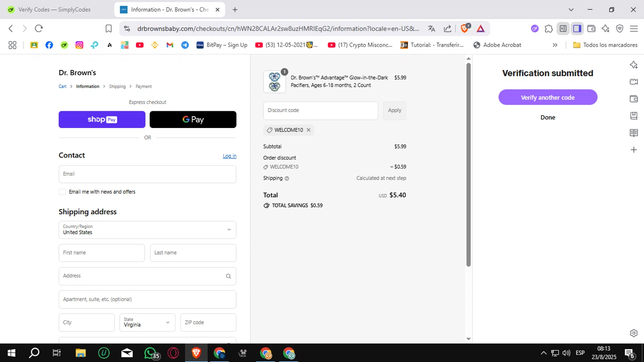Image resolution: width=644 pixels, height=362 pixels.
Task: Go to Cart breadcrumb
Action: pos(63,86)
